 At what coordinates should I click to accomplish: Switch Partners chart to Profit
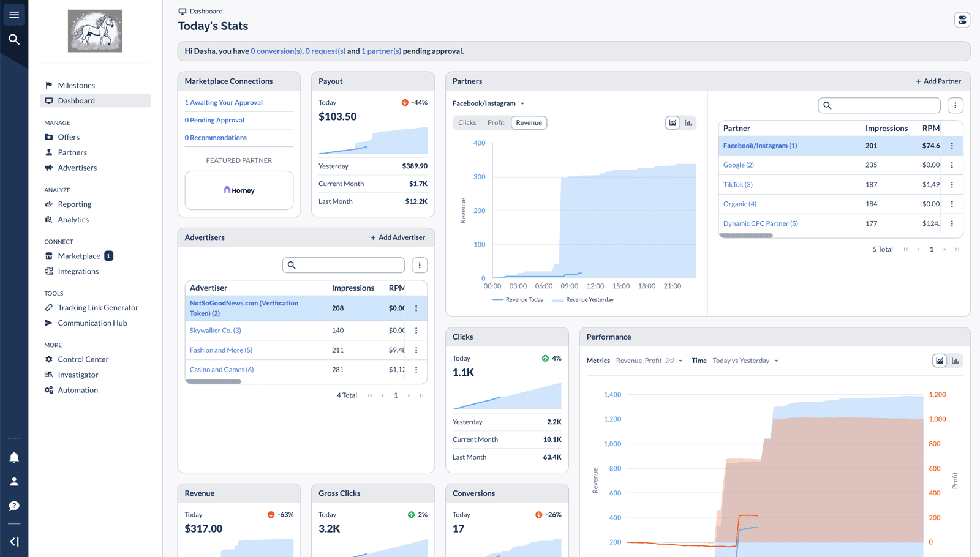tap(496, 122)
